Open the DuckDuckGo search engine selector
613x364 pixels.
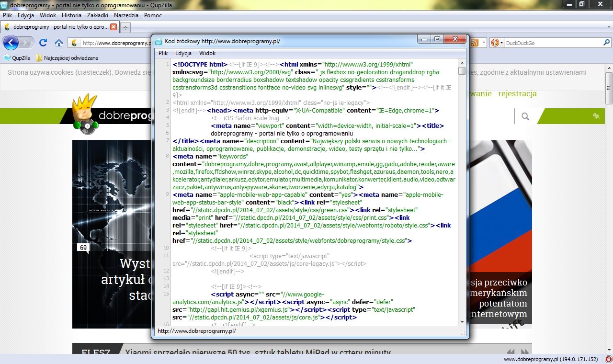pos(497,43)
